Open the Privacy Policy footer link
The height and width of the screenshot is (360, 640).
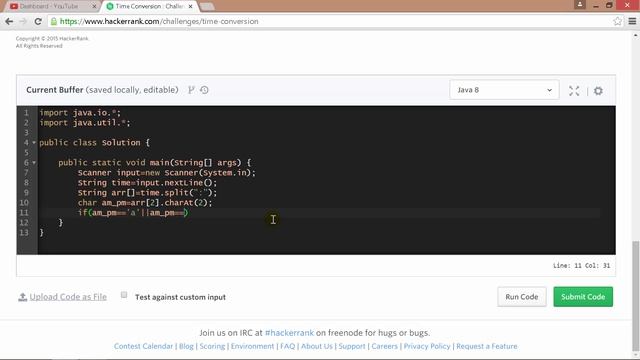(x=427, y=346)
